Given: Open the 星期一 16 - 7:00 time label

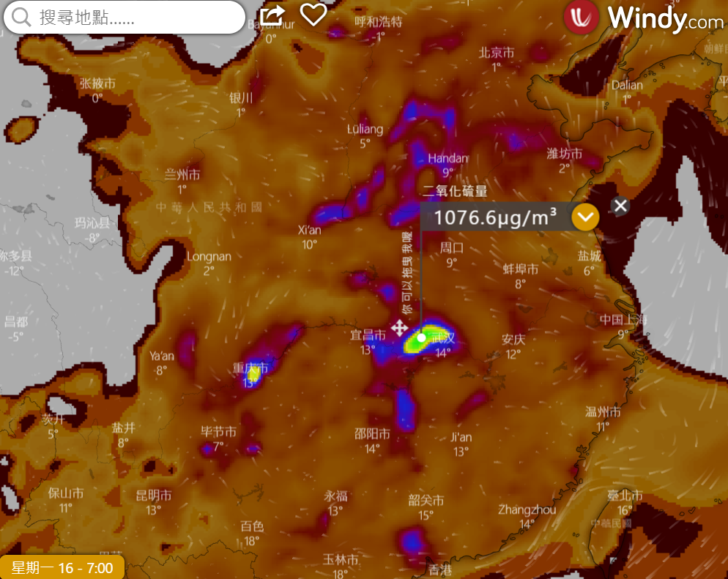Looking at the screenshot, I should point(62,567).
